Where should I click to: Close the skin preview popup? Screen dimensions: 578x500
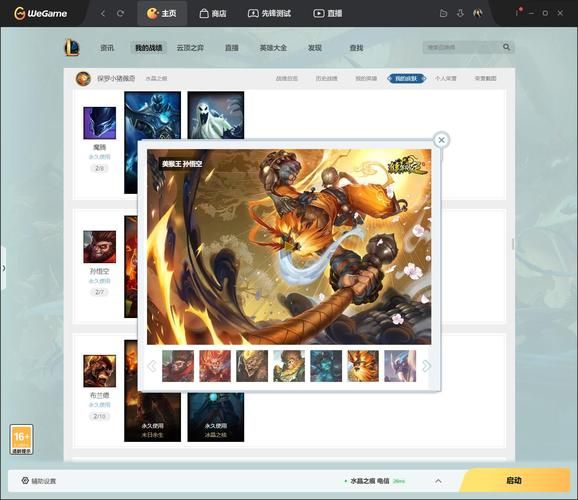[x=442, y=140]
